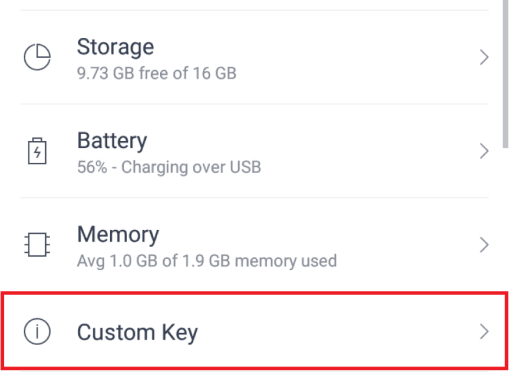Image resolution: width=509 pixels, height=382 pixels.
Task: Click the Battery title label
Action: tap(112, 141)
